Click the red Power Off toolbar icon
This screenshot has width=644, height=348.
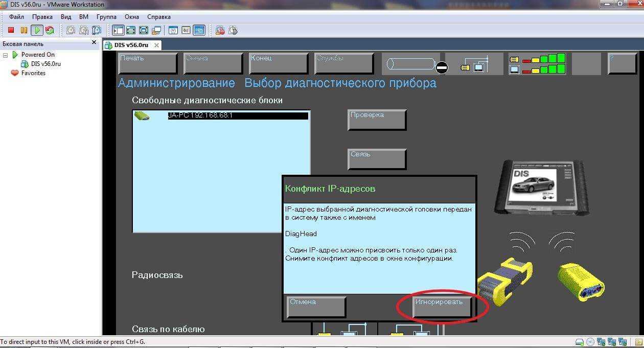pos(11,31)
